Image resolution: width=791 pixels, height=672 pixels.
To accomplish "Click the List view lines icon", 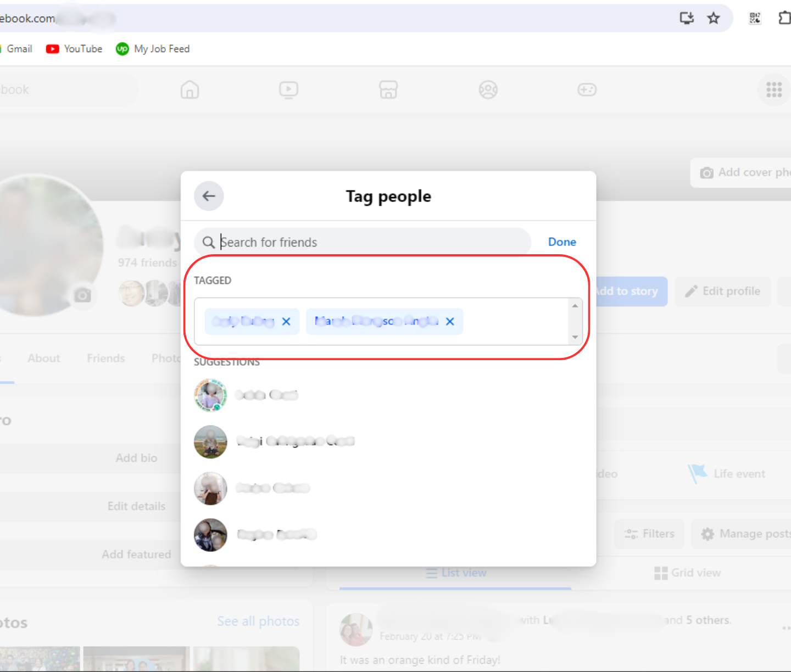I will [x=431, y=573].
